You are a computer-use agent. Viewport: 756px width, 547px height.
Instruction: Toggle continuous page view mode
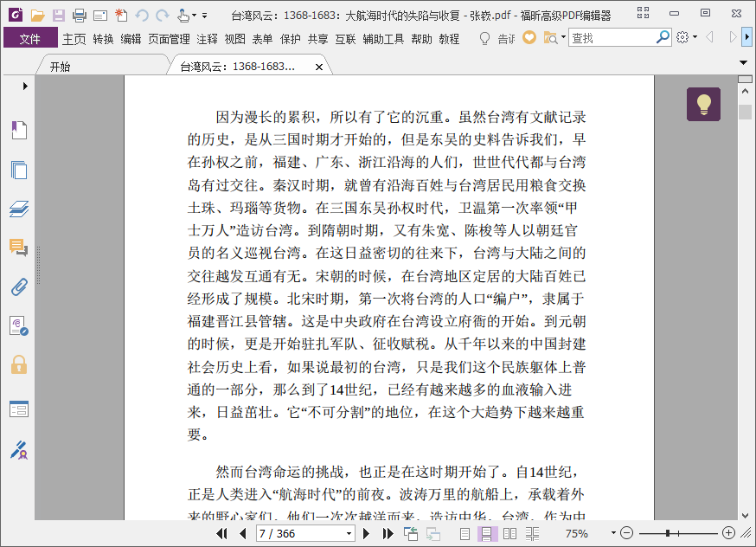coord(487,533)
